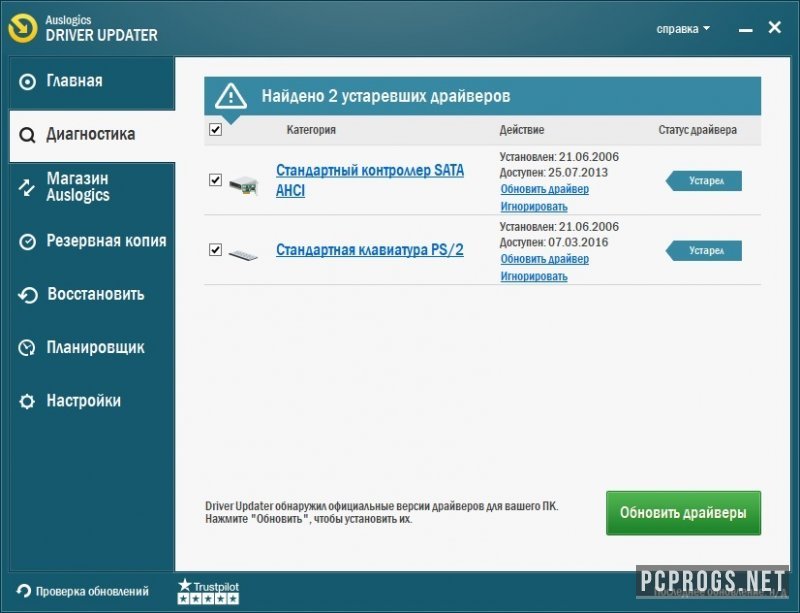Open Стандартная клавиатура PS/2 link

pos(370,250)
